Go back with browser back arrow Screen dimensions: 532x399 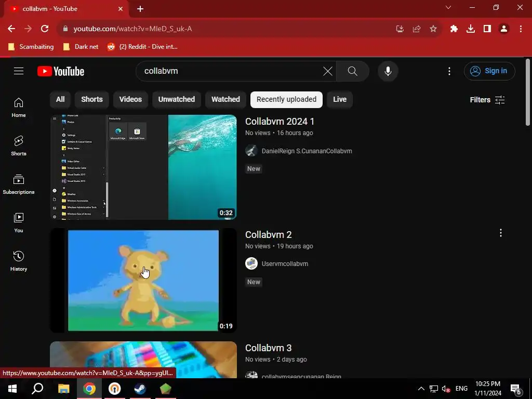tap(11, 29)
